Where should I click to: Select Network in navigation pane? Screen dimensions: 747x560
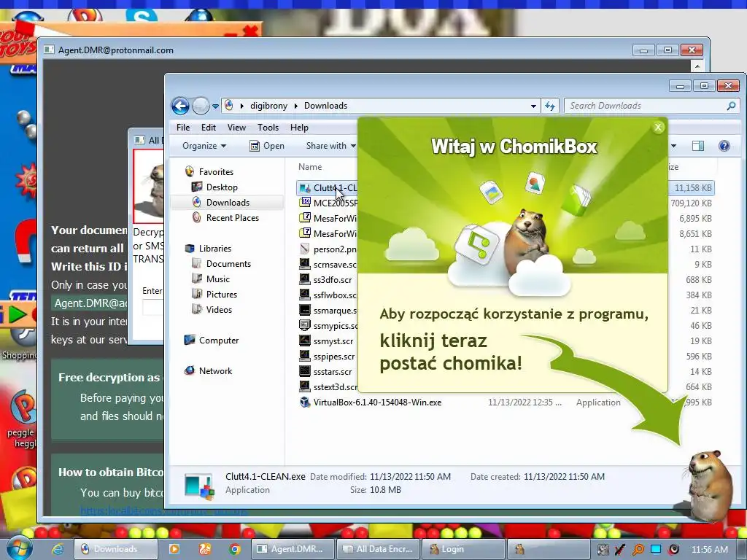pos(215,371)
